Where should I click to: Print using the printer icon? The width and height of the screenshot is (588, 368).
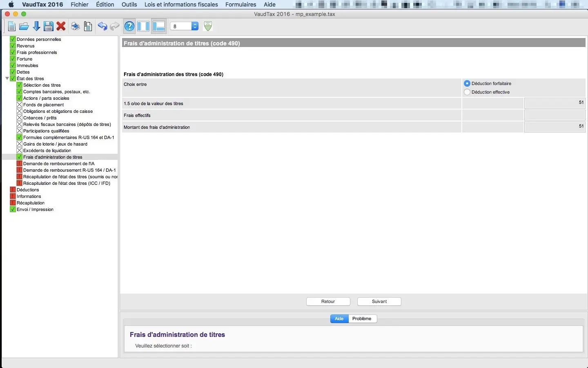75,27
